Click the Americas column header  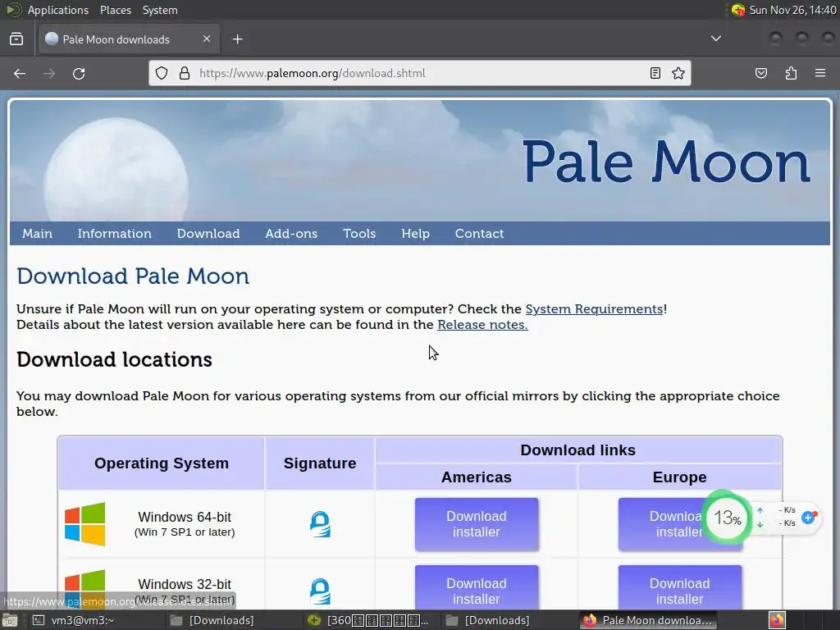477,477
